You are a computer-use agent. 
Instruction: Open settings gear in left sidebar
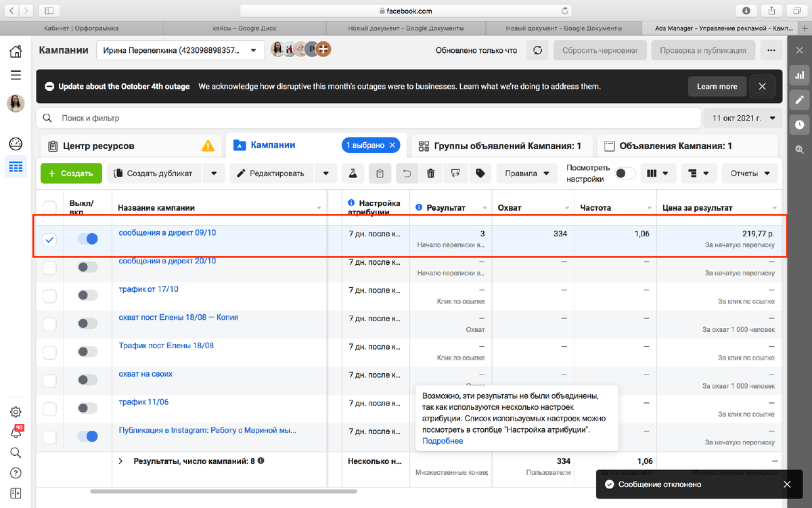tap(16, 412)
